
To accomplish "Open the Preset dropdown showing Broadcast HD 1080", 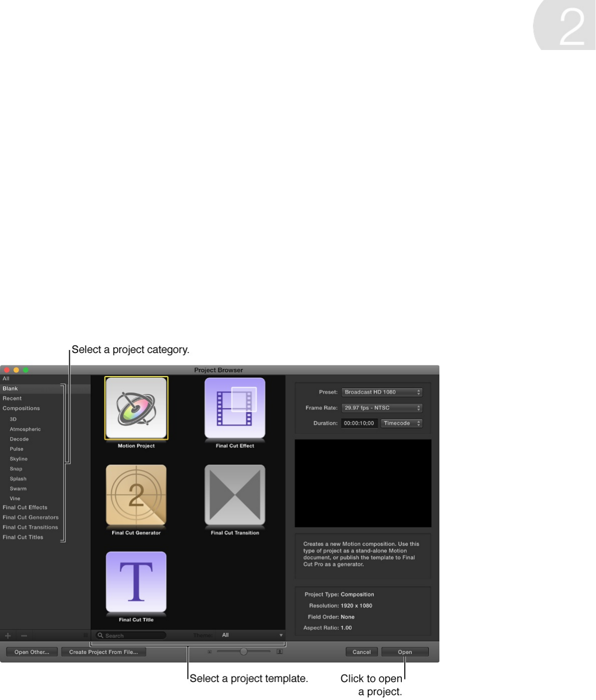I will tap(382, 392).
